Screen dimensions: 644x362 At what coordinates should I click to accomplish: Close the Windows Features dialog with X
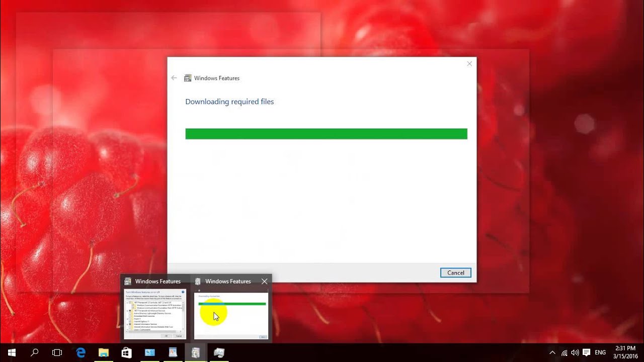(x=469, y=63)
